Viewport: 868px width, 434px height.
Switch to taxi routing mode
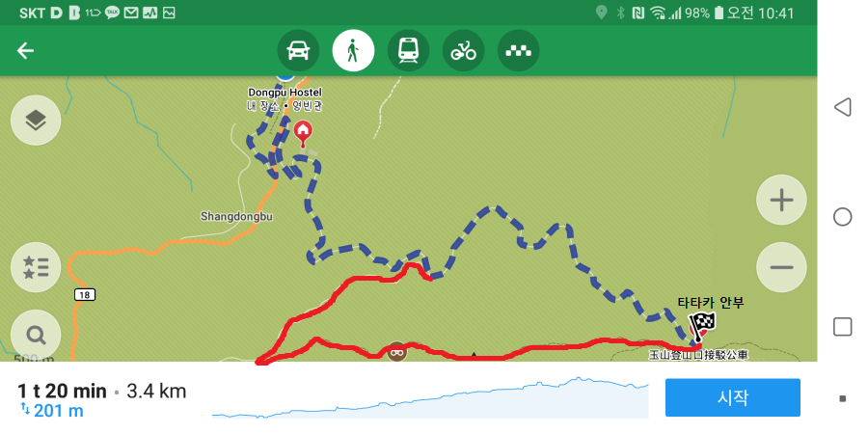click(518, 51)
